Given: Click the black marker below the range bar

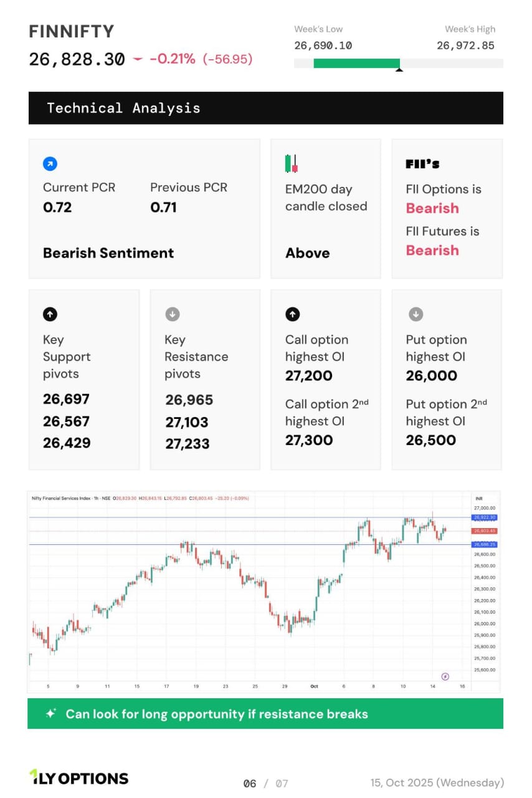Looking at the screenshot, I should pyautogui.click(x=399, y=70).
